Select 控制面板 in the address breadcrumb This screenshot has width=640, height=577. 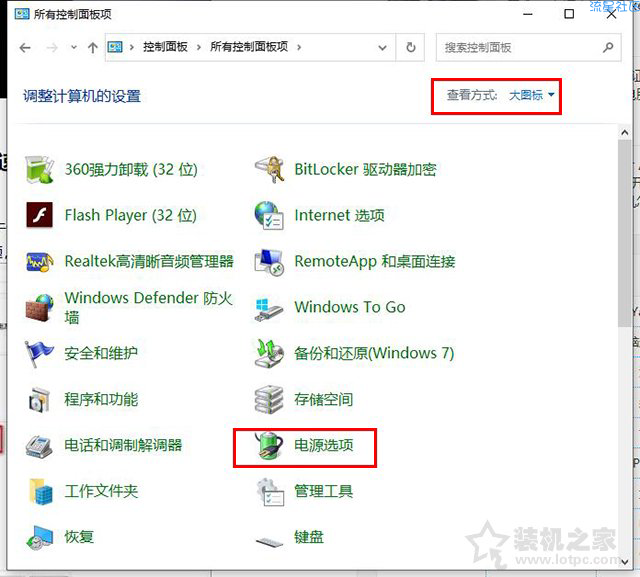[x=165, y=47]
